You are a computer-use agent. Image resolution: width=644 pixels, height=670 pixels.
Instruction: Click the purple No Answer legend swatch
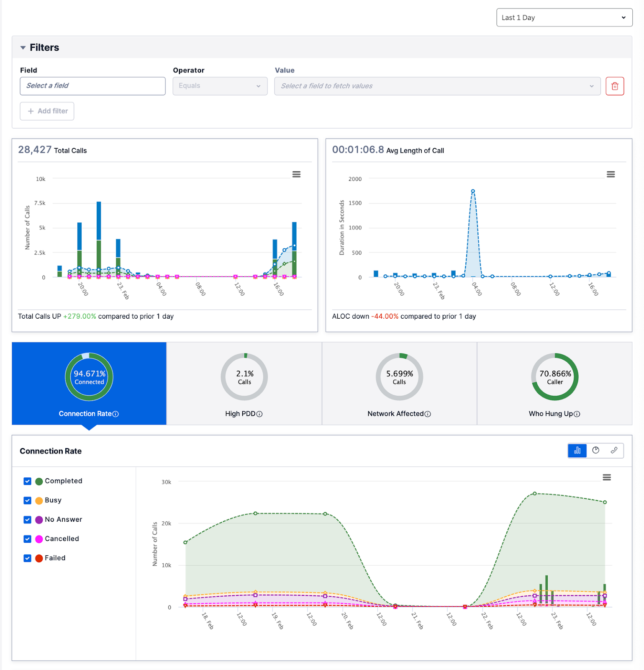(39, 520)
